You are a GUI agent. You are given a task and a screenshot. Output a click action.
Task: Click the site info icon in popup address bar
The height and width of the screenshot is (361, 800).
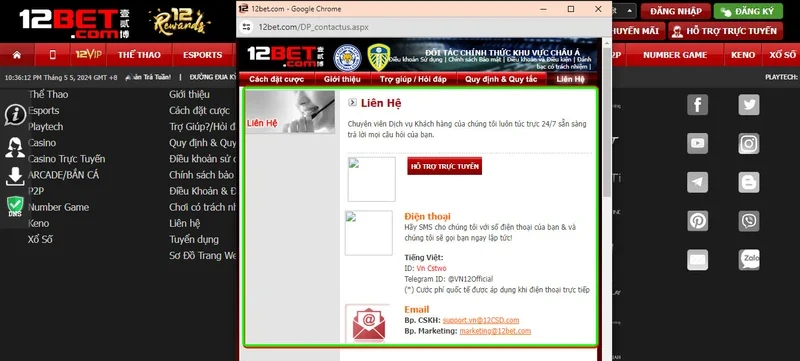tap(246, 27)
